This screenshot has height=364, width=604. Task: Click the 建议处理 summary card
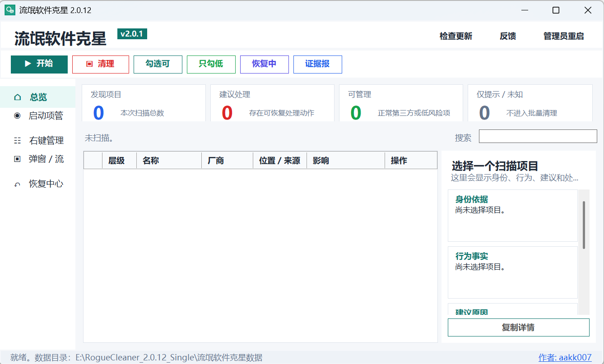click(x=272, y=103)
